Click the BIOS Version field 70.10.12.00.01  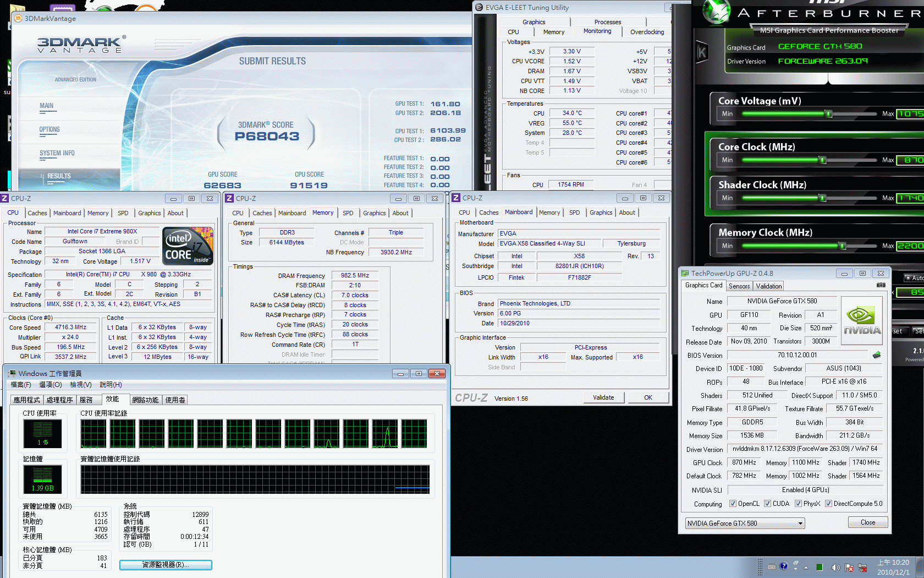pos(797,356)
